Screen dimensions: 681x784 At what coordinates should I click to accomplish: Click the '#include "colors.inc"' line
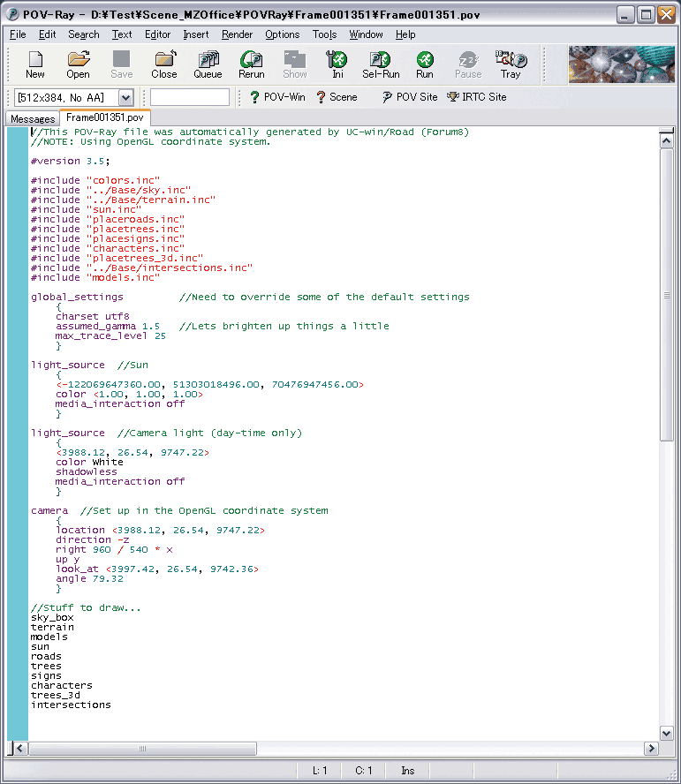95,180
